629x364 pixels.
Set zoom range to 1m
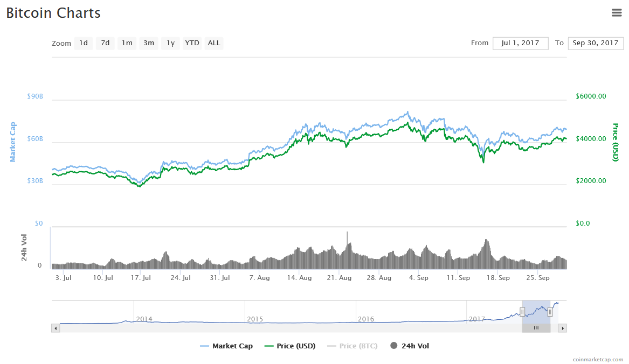click(x=127, y=43)
